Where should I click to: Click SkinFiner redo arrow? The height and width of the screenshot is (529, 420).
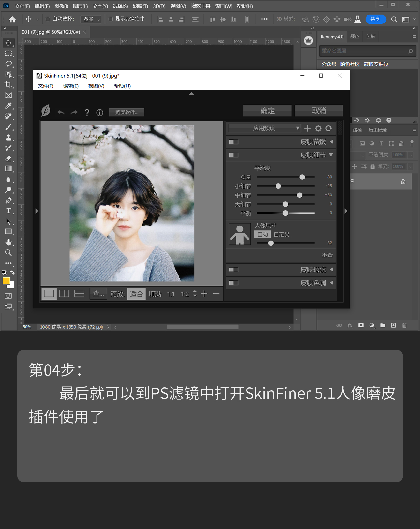74,112
